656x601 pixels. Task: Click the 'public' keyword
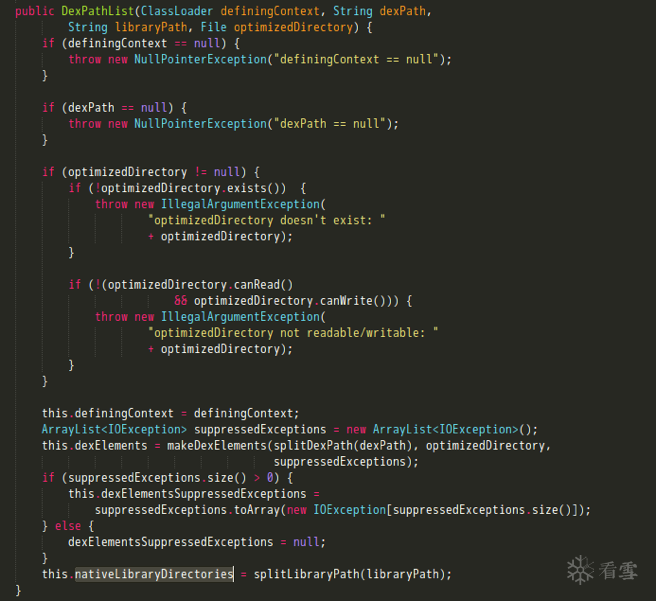tap(35, 11)
